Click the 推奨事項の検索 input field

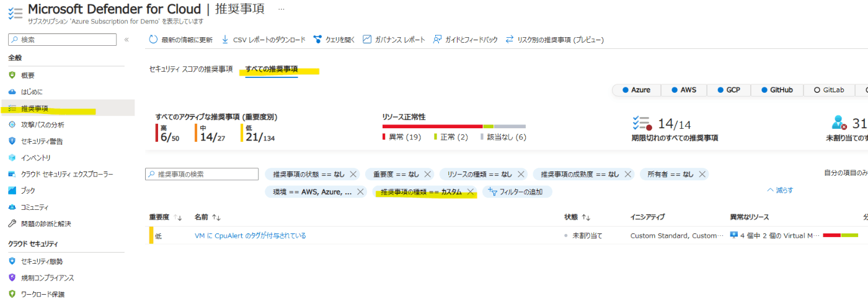pos(201,175)
